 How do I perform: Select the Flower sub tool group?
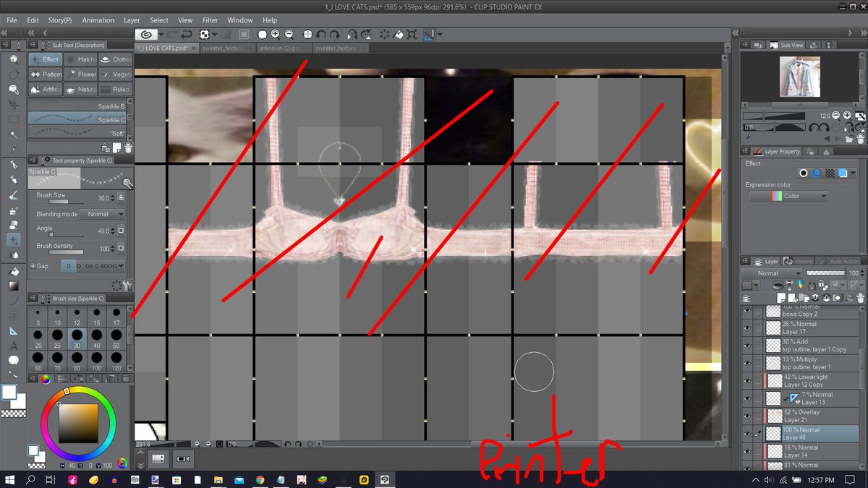point(80,74)
